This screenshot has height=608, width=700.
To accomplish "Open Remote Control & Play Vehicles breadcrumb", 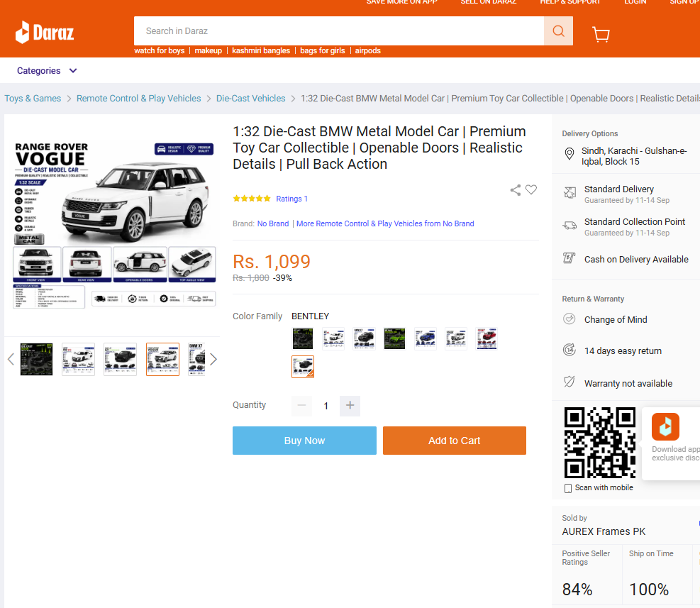I will coord(139,99).
